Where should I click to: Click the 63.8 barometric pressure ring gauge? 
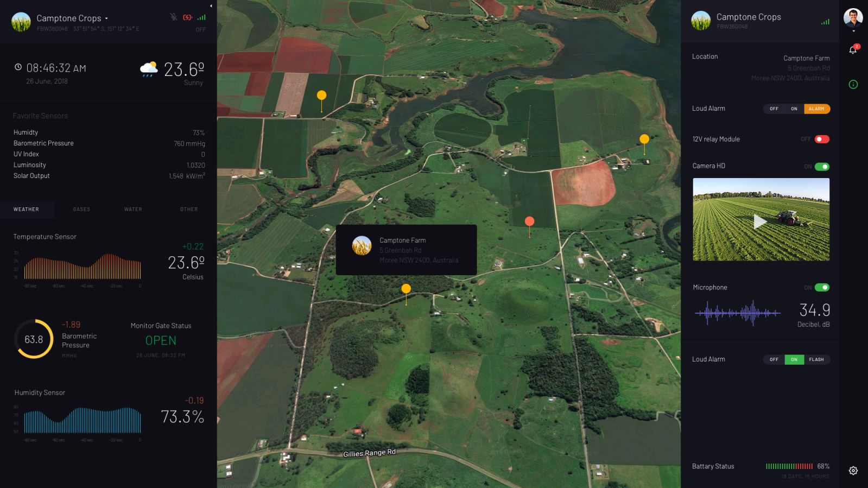34,339
